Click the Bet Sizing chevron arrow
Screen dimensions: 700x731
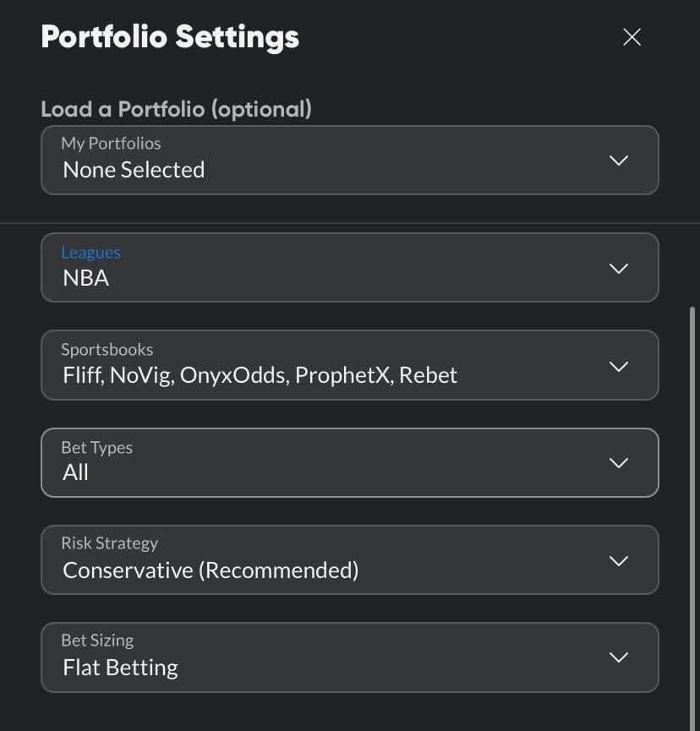[x=619, y=657]
